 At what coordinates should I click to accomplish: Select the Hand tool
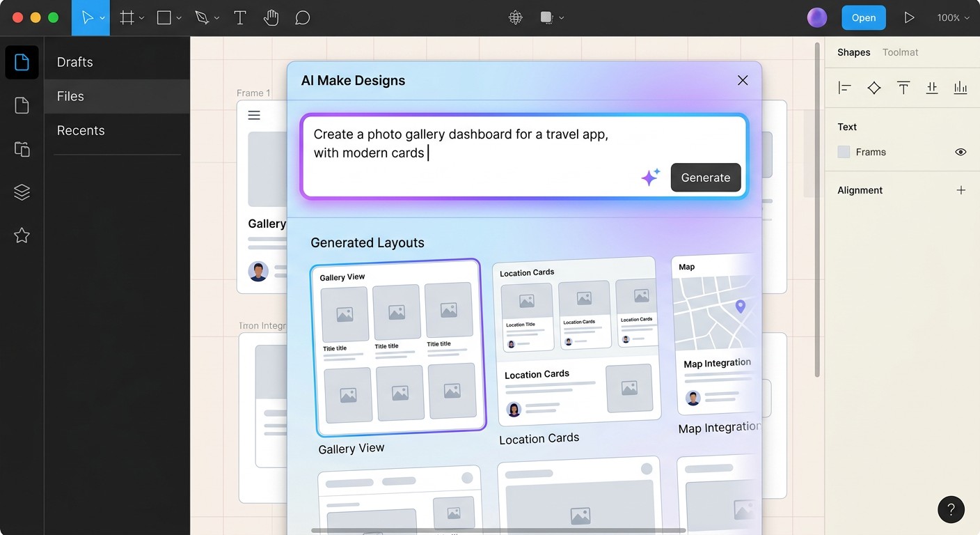coord(271,17)
